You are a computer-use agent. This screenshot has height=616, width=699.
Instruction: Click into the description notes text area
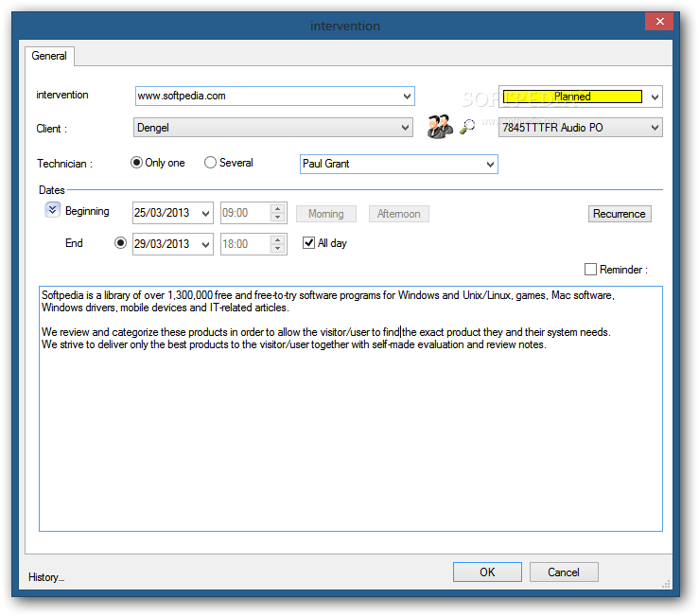point(350,409)
